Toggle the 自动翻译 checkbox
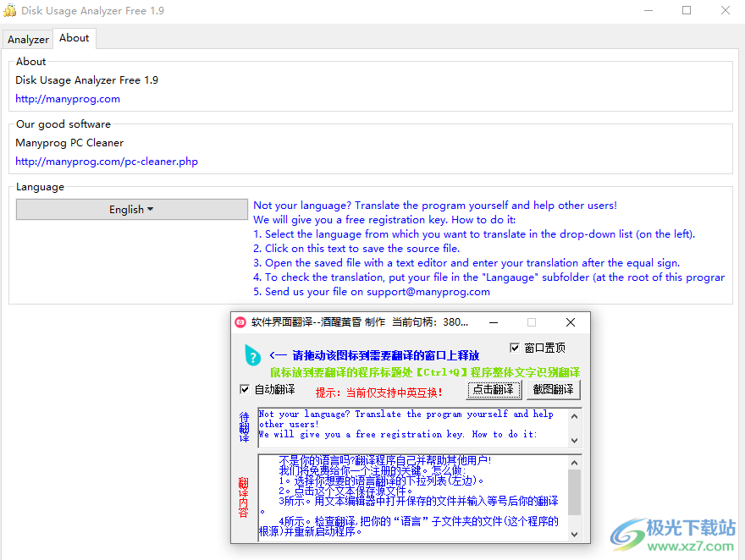 246,390
